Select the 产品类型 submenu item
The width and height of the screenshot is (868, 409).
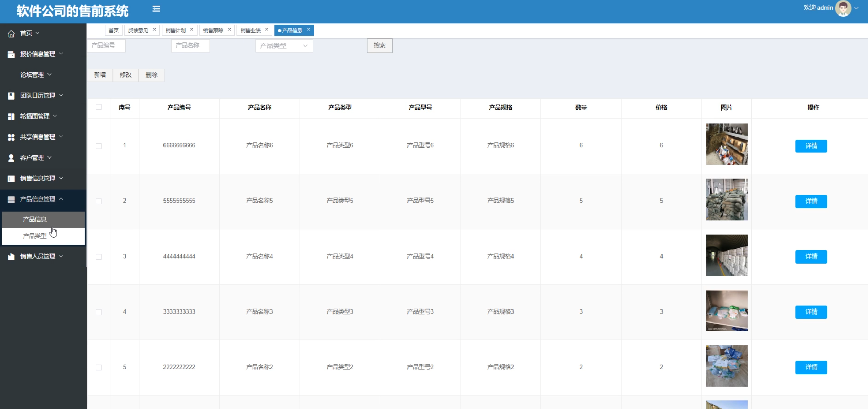click(34, 236)
